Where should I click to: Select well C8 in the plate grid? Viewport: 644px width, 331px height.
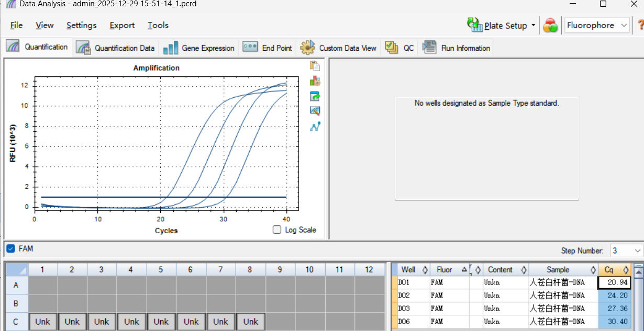pyautogui.click(x=250, y=322)
